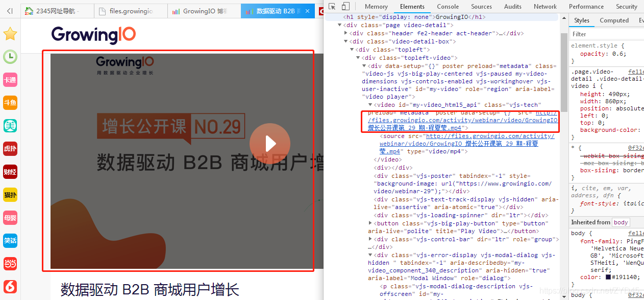Click the Styles filter input field
Screen dimensions: 644x300
pos(607,34)
